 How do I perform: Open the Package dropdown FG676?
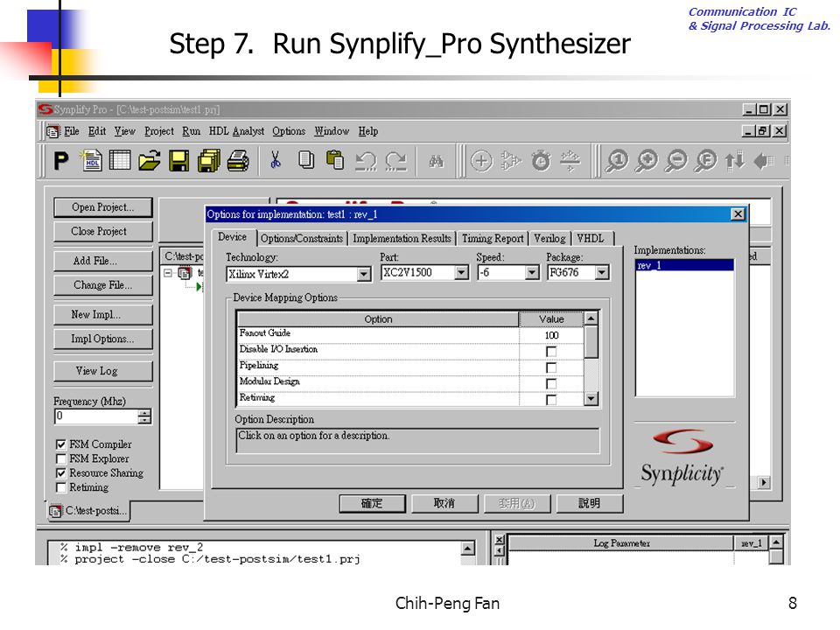coord(602,273)
